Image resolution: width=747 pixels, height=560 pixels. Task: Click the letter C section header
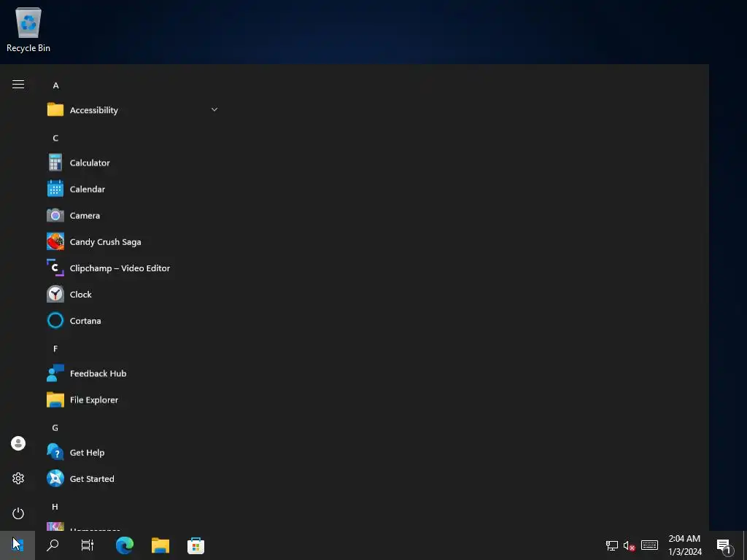pos(55,138)
